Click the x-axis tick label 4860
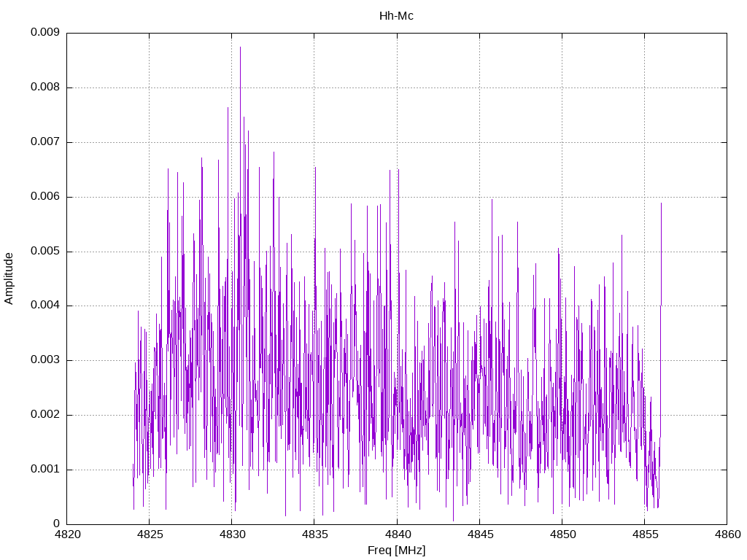 (x=727, y=534)
